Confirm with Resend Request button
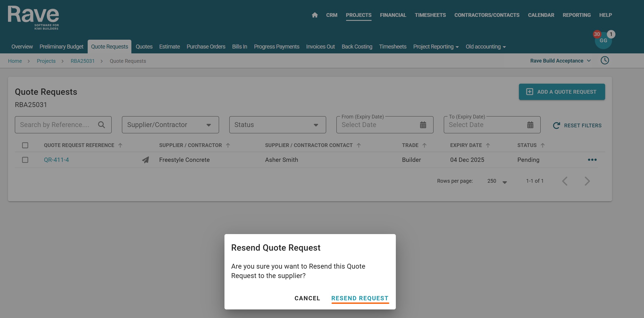This screenshot has width=644, height=318. (360, 298)
